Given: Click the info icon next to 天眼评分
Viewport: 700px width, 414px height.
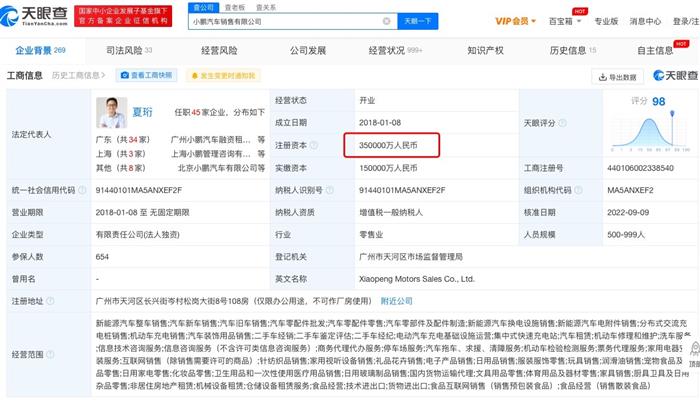Looking at the screenshot, I should 562,123.
